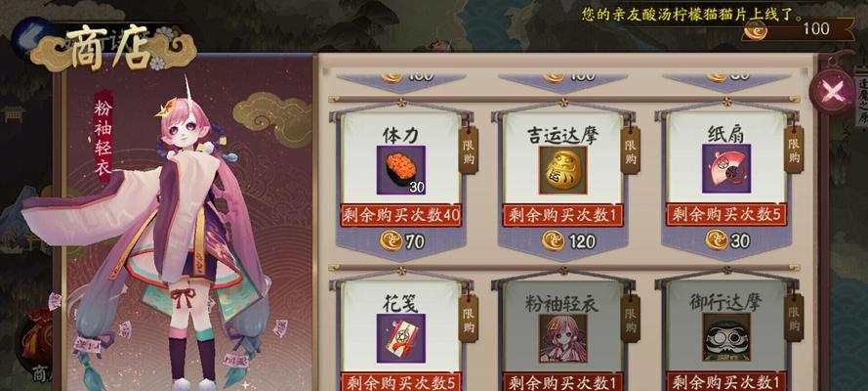Tap the 限购 tag on 纸扇 card

pos(794,149)
